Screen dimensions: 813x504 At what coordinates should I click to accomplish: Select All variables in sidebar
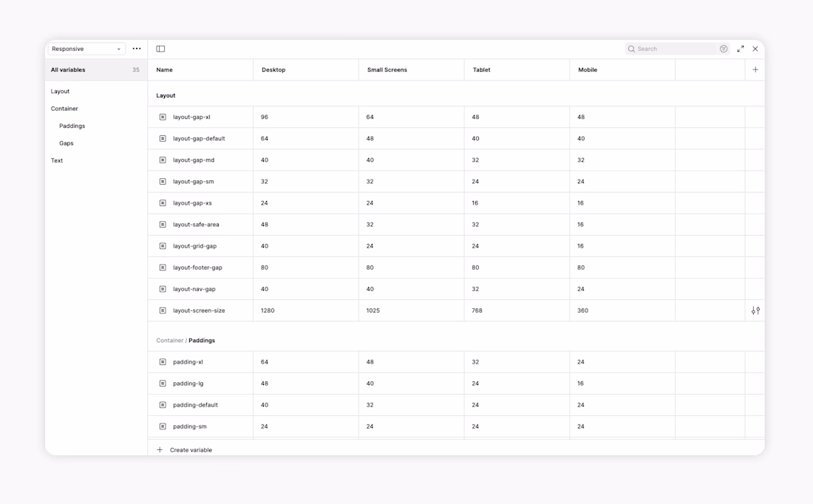point(68,69)
